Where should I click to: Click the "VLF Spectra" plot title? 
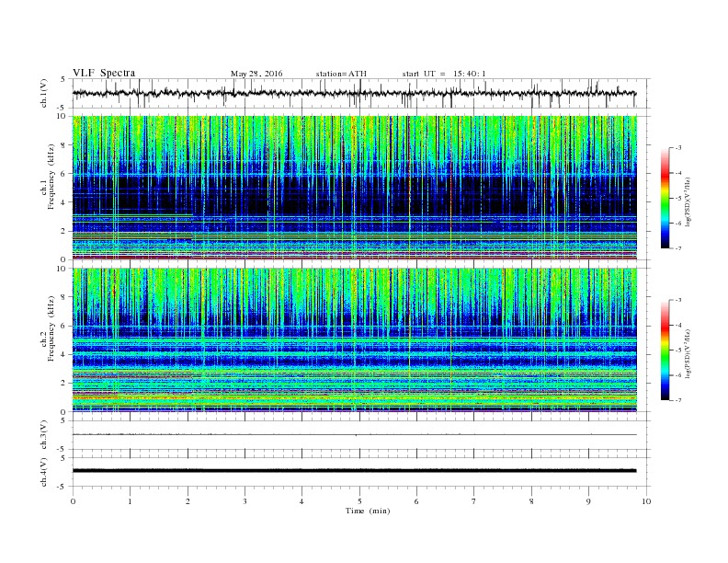point(104,73)
